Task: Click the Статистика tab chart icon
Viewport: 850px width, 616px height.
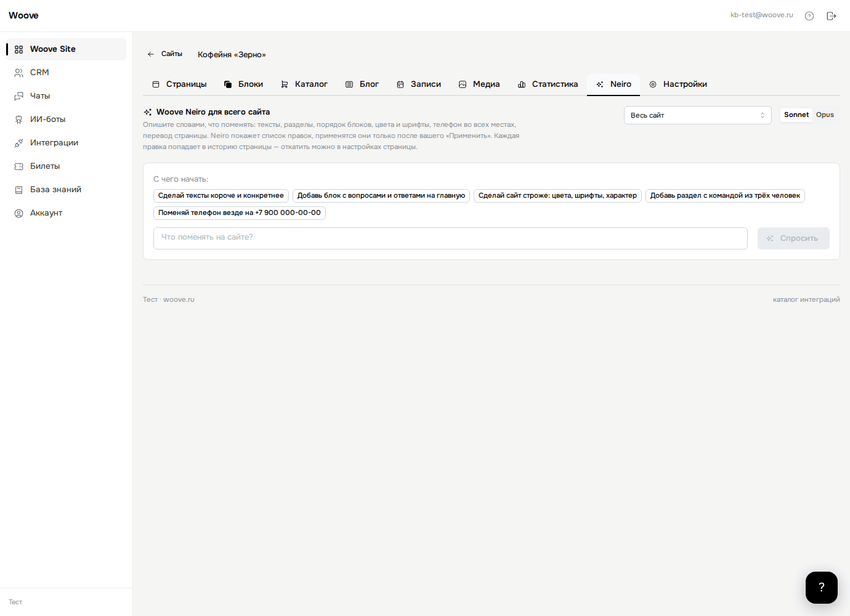Action: pos(522,84)
